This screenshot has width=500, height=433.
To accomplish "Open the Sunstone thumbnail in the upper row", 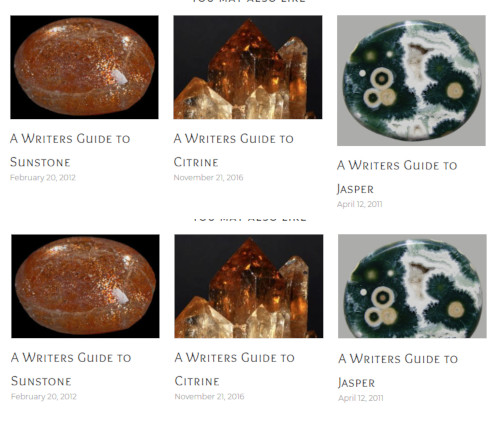I will point(84,67).
